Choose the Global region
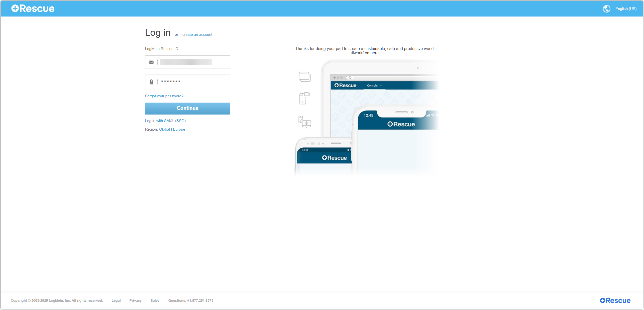This screenshot has width=644, height=310. pyautogui.click(x=164, y=129)
